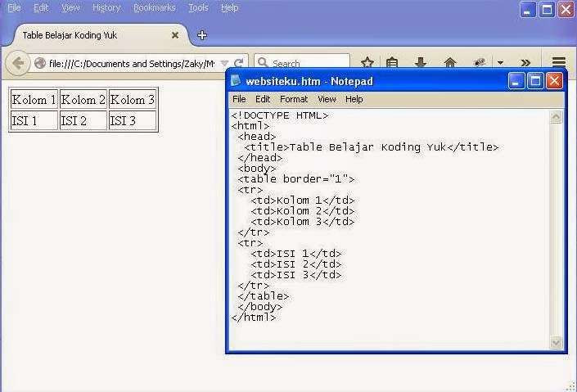Click the <td>Kolom 1</td> code line
The image size is (577, 392).
click(303, 201)
